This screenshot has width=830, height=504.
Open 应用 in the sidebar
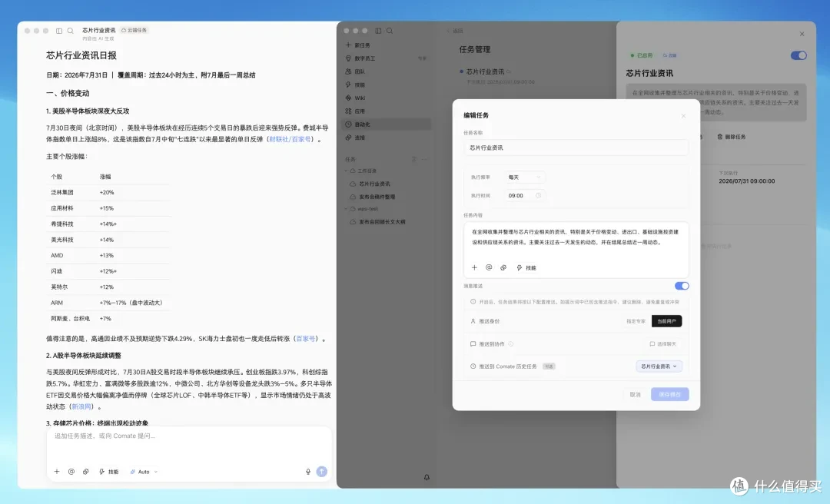[387, 111]
